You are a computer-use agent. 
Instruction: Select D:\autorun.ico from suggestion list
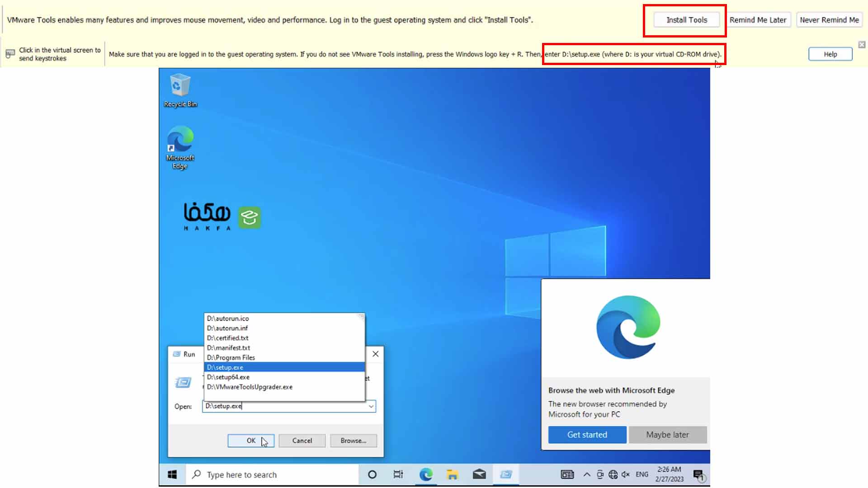(284, 319)
